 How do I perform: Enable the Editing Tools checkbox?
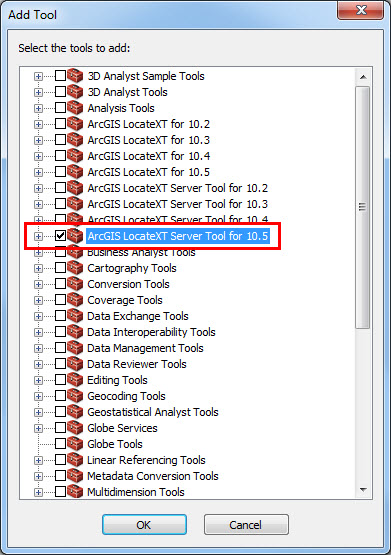pos(61,380)
